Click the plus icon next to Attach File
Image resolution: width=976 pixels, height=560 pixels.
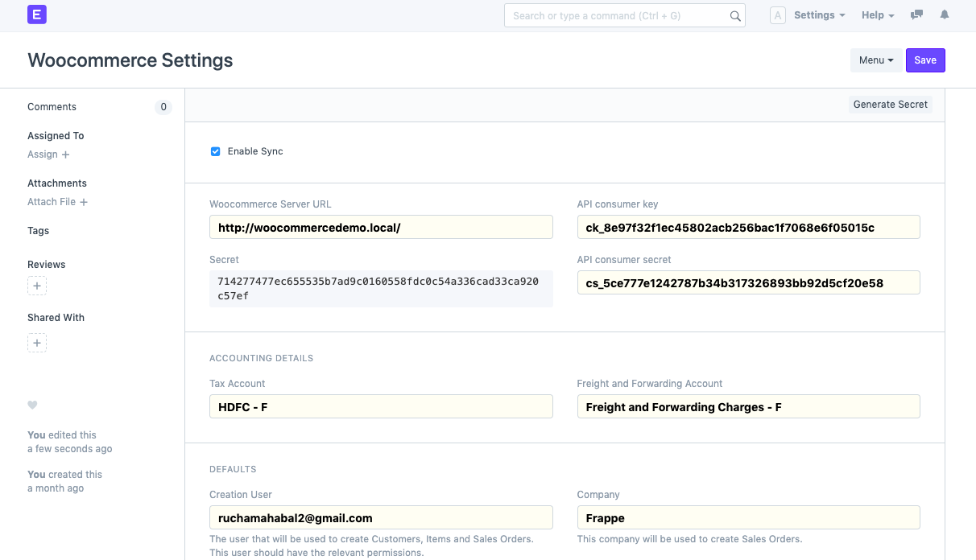(83, 202)
